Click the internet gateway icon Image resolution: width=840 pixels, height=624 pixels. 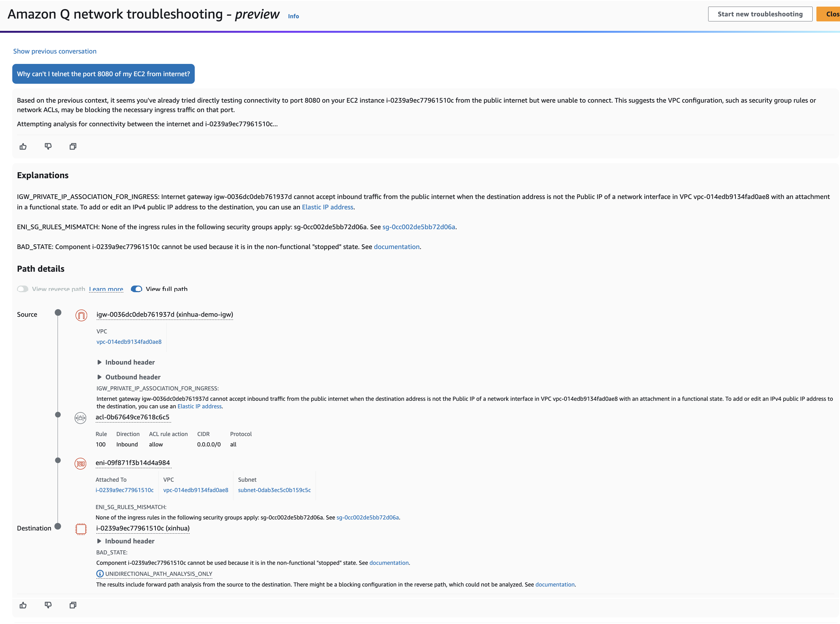tap(81, 315)
